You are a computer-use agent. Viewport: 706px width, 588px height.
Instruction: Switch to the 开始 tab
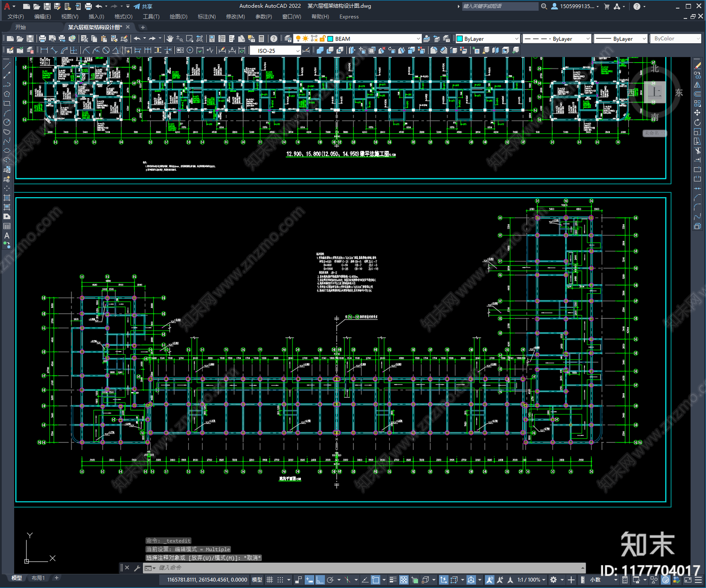21,27
